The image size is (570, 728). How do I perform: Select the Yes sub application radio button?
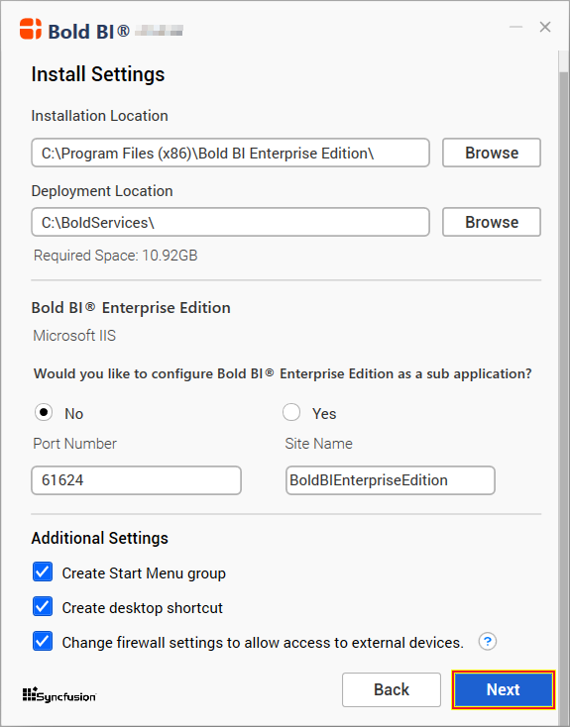tap(291, 412)
